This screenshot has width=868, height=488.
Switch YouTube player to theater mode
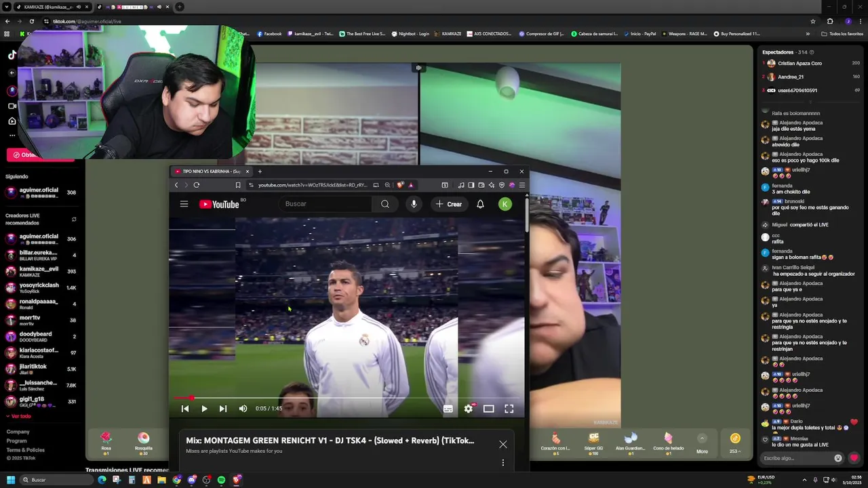pos(488,409)
